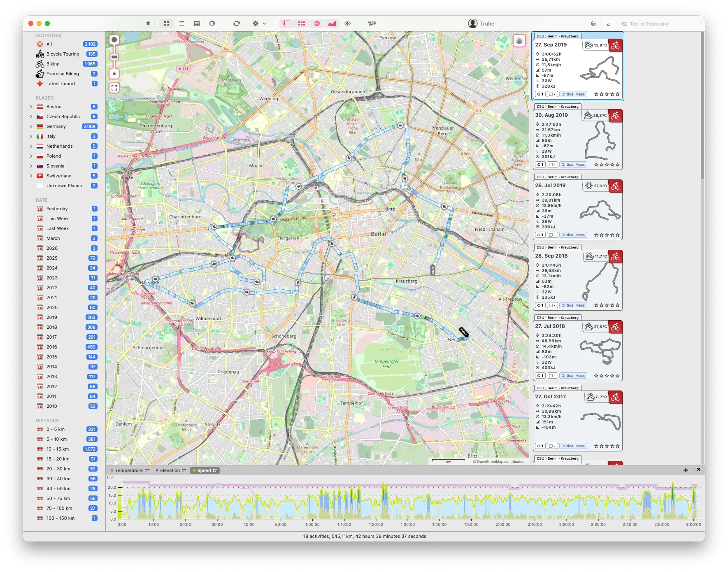This screenshot has height=572, width=728.
Task: Select the star favorites filter in toolbar
Action: 148,23
